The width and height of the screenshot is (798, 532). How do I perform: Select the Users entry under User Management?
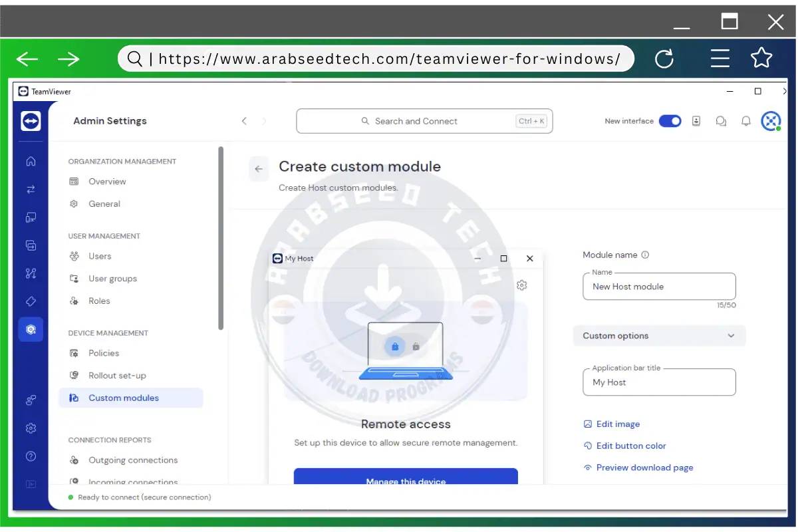pyautogui.click(x=100, y=256)
